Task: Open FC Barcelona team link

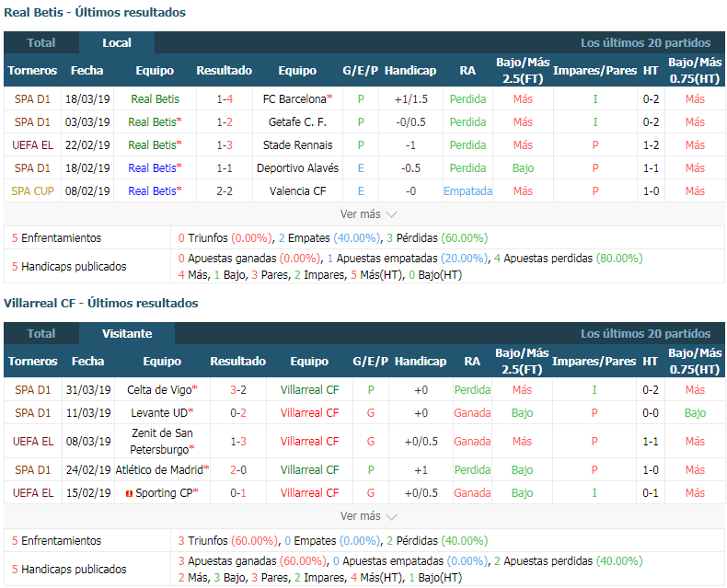Action: pos(294,98)
